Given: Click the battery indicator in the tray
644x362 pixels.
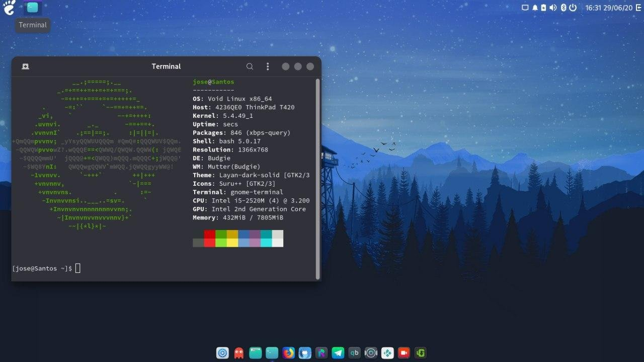Looking at the screenshot, I should tap(543, 8).
